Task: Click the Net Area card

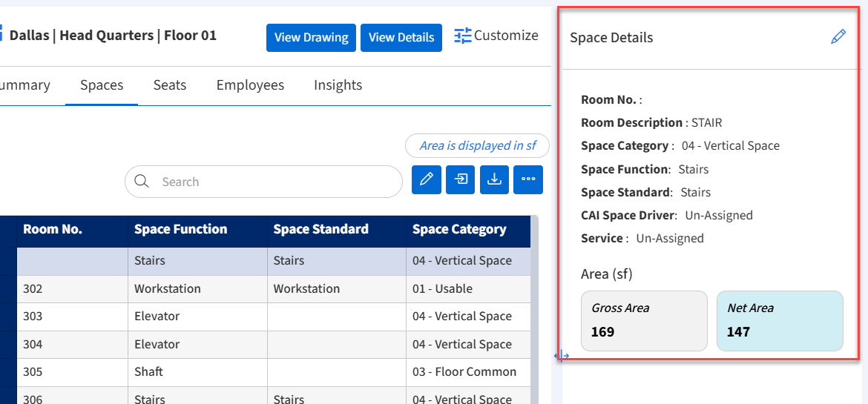Action: [x=779, y=320]
